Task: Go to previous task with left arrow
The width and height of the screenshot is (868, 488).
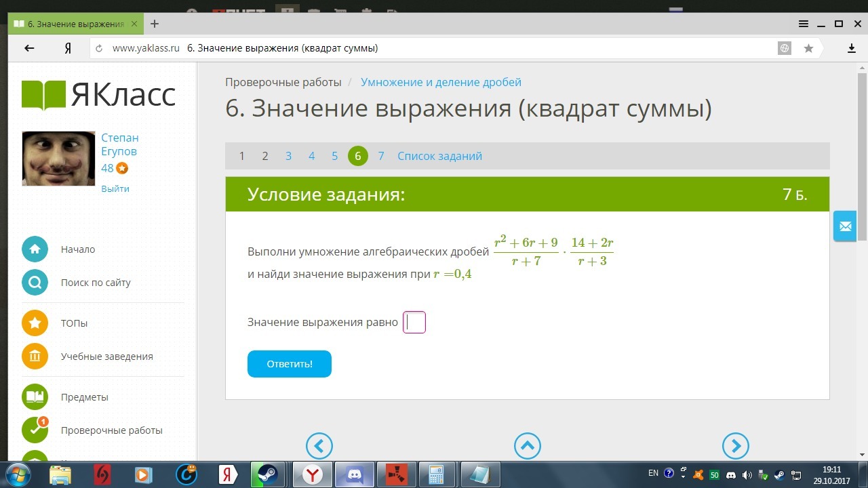Action: (319, 446)
